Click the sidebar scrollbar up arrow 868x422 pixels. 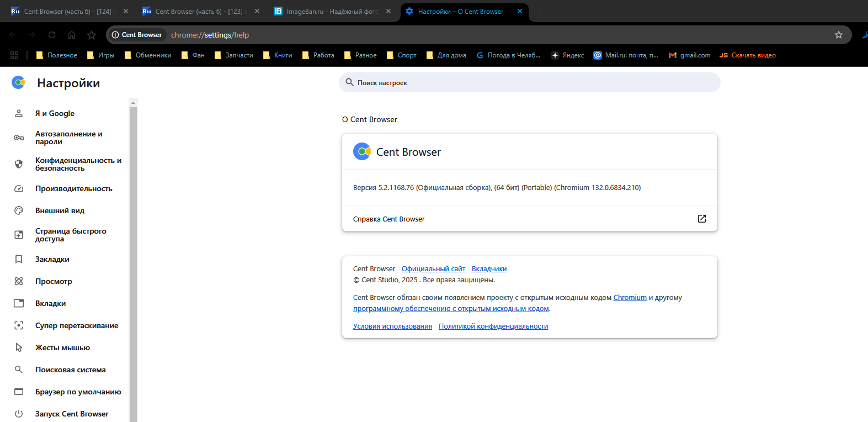133,103
